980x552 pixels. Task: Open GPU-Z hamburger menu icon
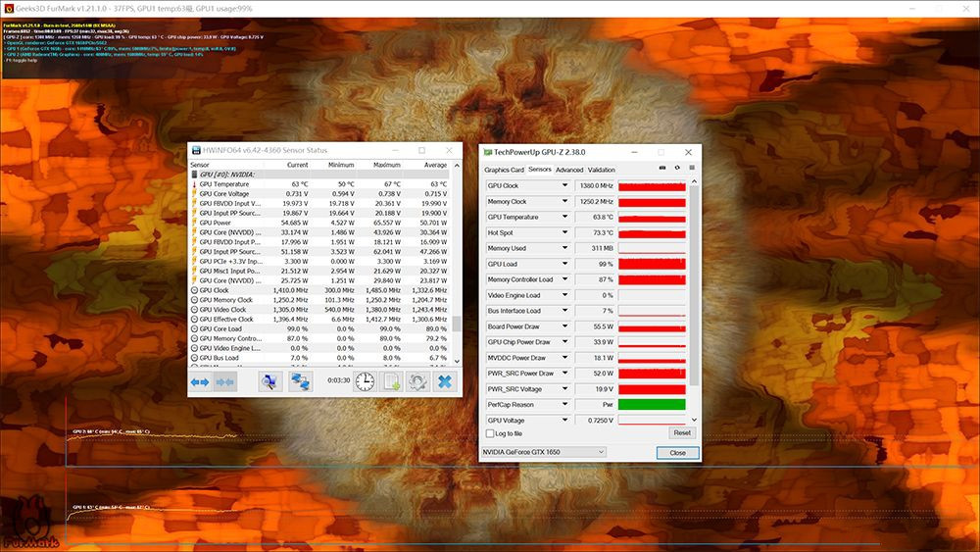pos(692,169)
